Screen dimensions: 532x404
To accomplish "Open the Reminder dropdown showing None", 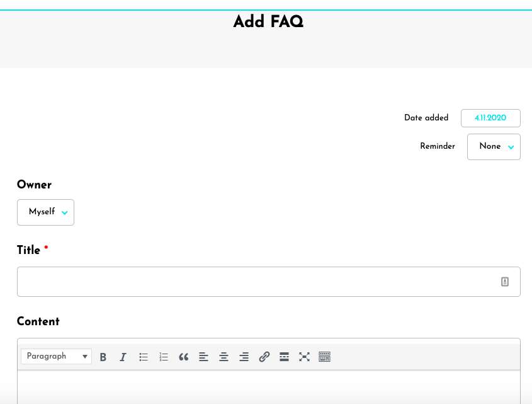I will tap(494, 146).
